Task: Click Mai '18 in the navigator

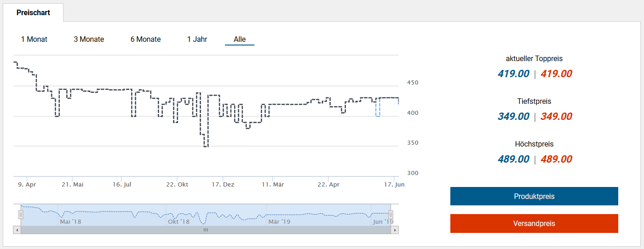Action: (x=70, y=221)
